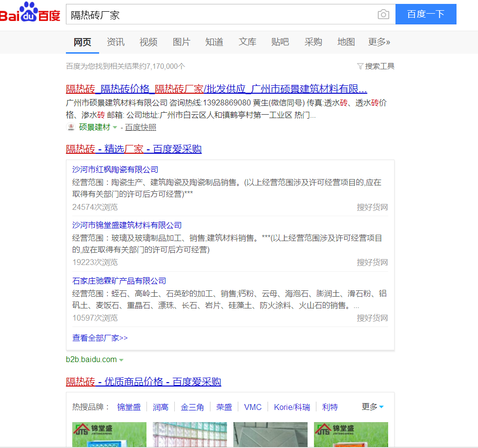478x448 pixels.
Task: Switch to the 图片 tab
Action: [x=181, y=42]
